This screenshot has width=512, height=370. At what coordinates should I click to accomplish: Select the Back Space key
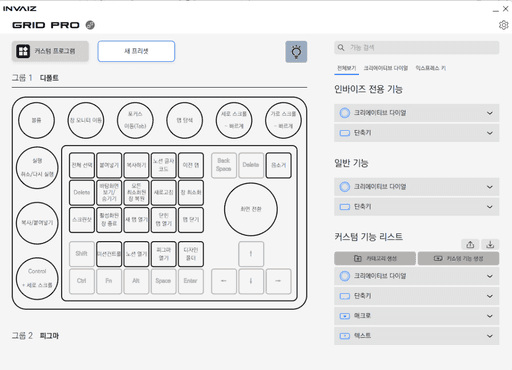click(224, 165)
